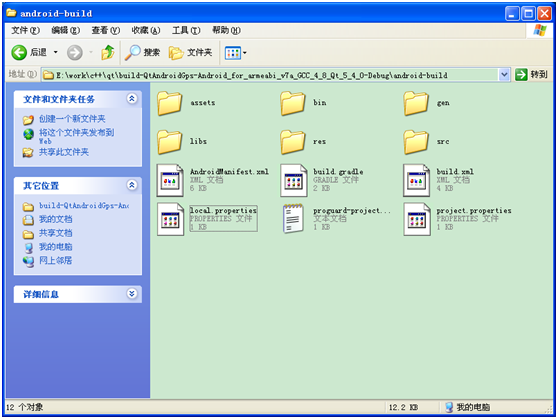Select the assets folder icon
The height and width of the screenshot is (419, 558).
[170, 103]
